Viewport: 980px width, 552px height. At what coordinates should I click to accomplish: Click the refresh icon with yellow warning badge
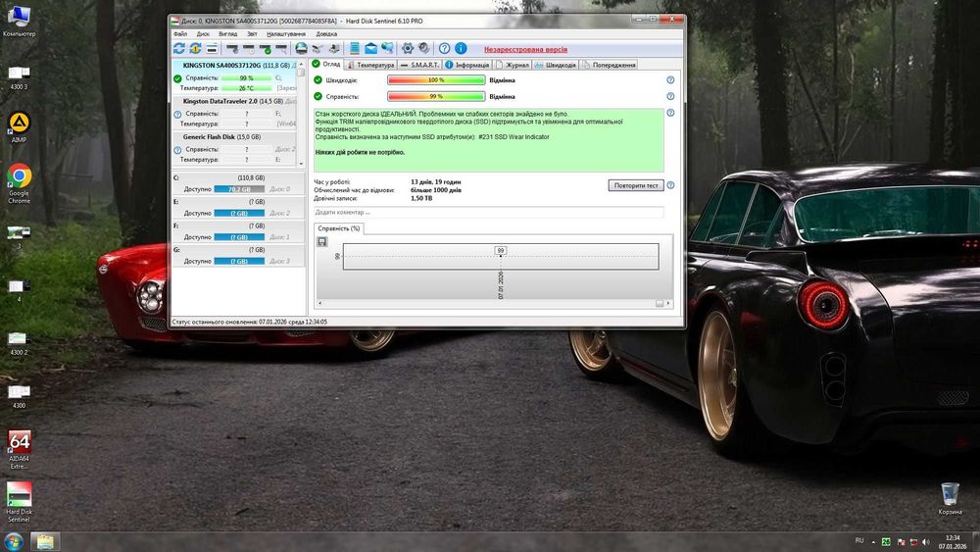(x=196, y=48)
